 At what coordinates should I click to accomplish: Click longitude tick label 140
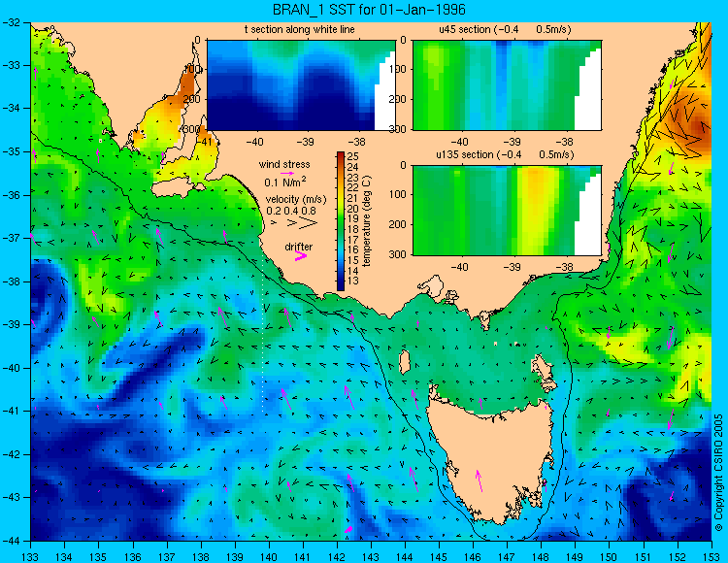click(x=268, y=557)
